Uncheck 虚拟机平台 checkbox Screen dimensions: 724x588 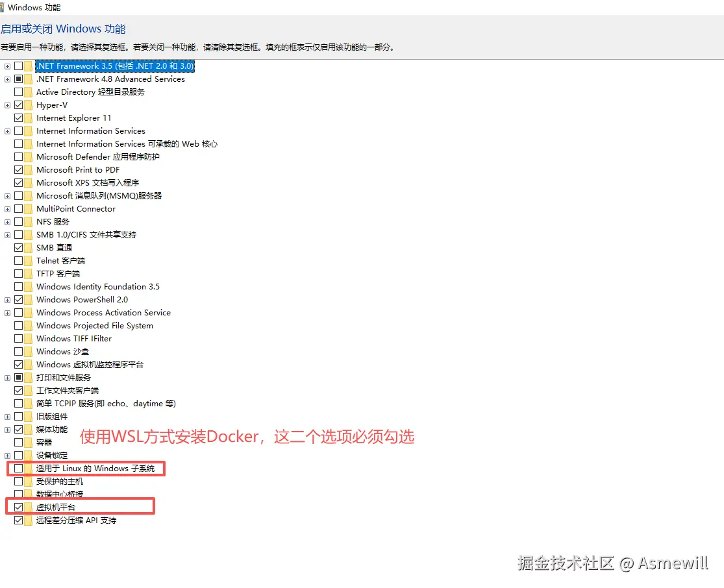pos(18,508)
